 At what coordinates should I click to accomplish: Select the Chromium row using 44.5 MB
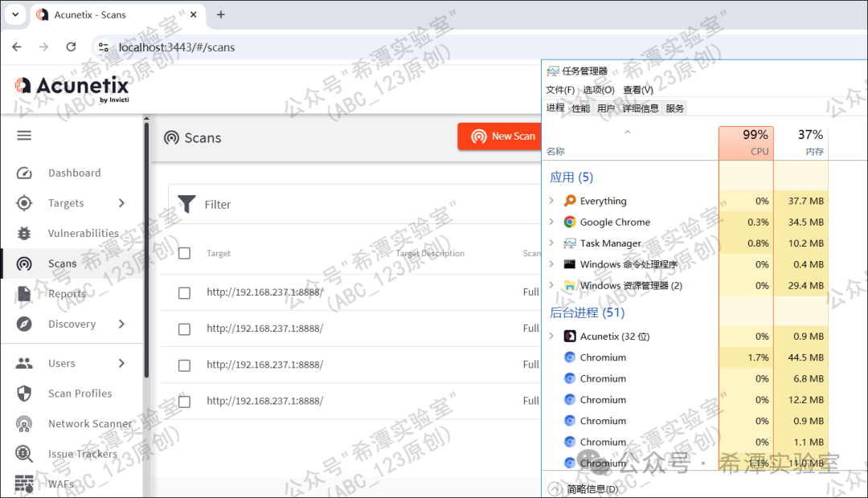point(686,357)
